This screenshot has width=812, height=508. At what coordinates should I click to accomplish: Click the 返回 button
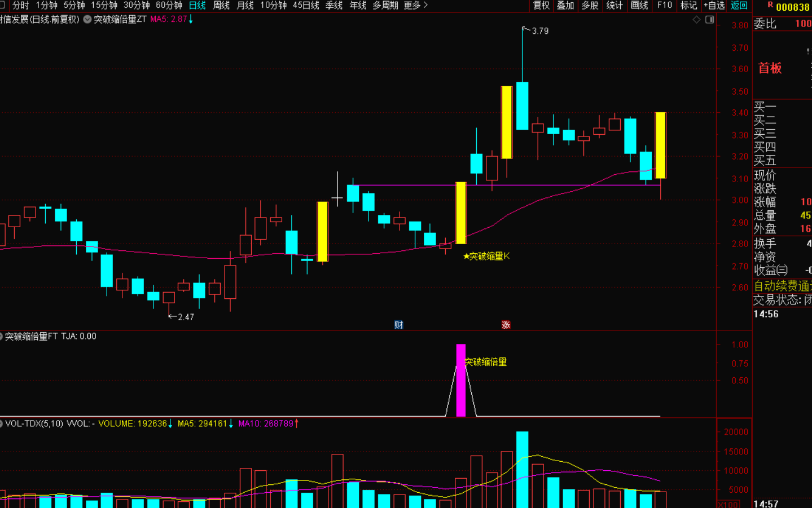(739, 6)
